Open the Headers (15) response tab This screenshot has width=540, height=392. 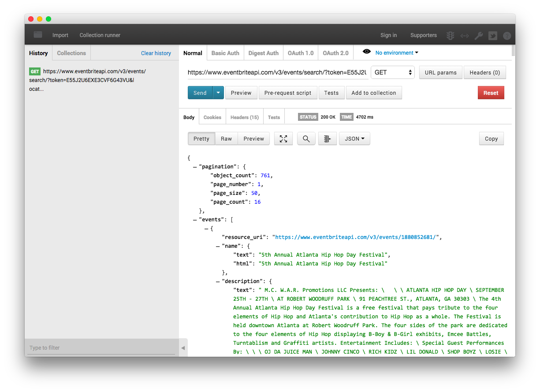(244, 117)
